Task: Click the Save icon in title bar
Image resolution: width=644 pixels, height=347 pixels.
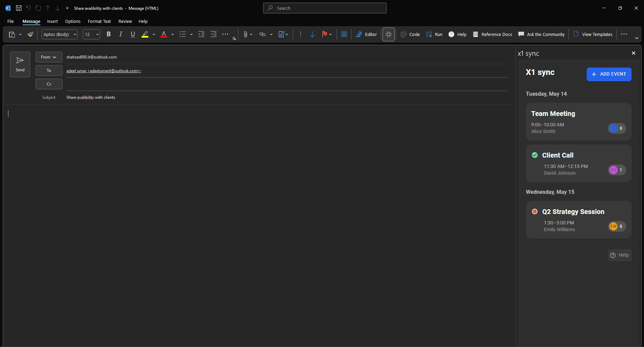Action: pyautogui.click(x=19, y=8)
